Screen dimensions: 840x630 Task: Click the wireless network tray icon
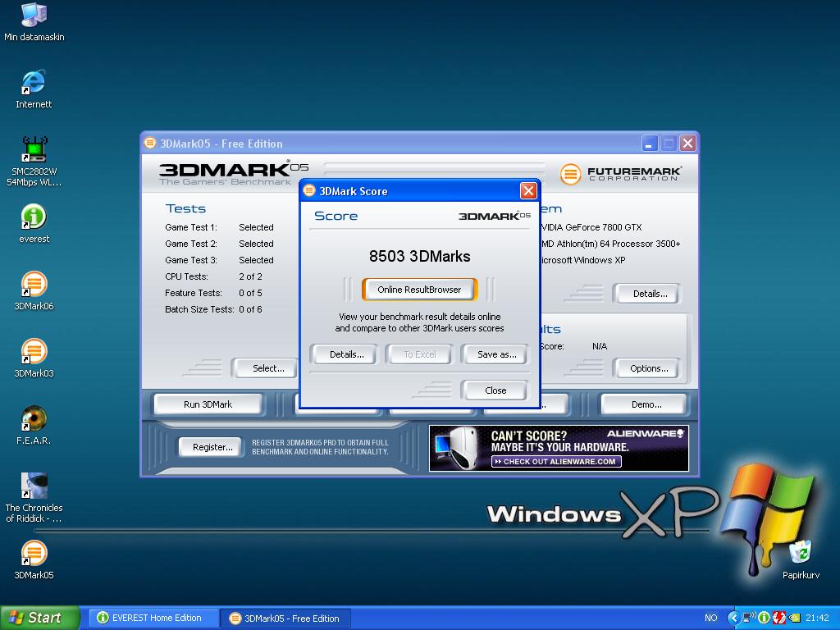click(749, 618)
